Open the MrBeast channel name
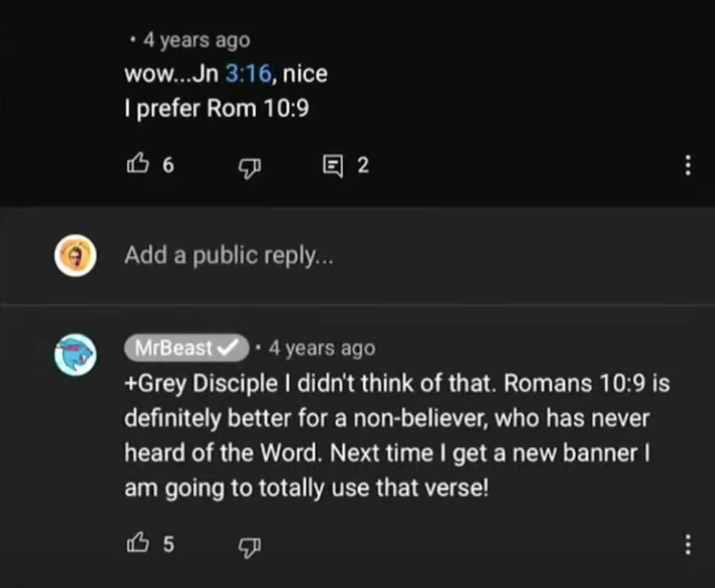 pos(174,348)
